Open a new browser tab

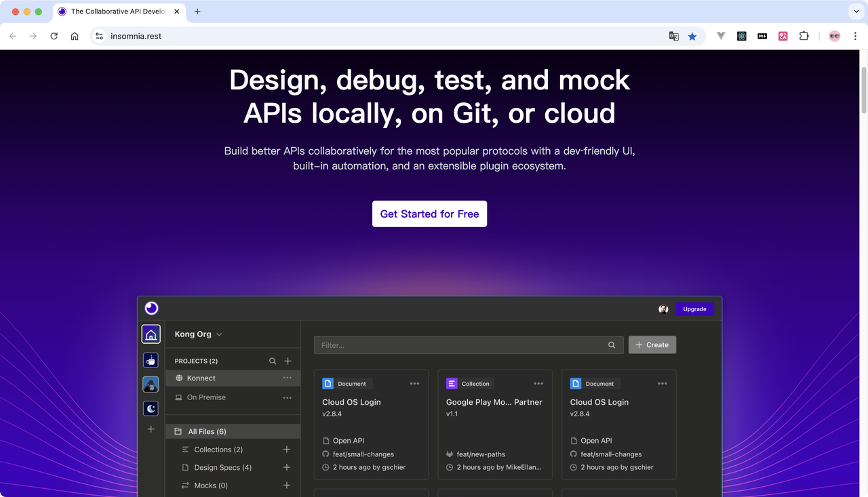[x=197, y=12]
